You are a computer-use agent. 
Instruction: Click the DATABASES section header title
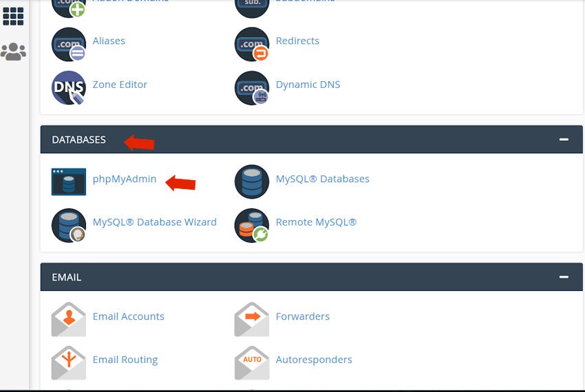tap(78, 140)
